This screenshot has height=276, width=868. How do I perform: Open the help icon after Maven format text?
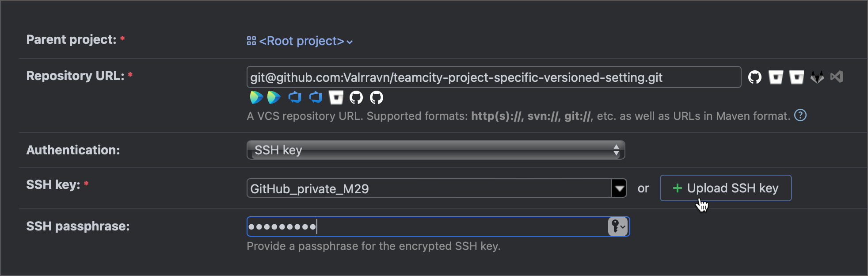pyautogui.click(x=800, y=115)
